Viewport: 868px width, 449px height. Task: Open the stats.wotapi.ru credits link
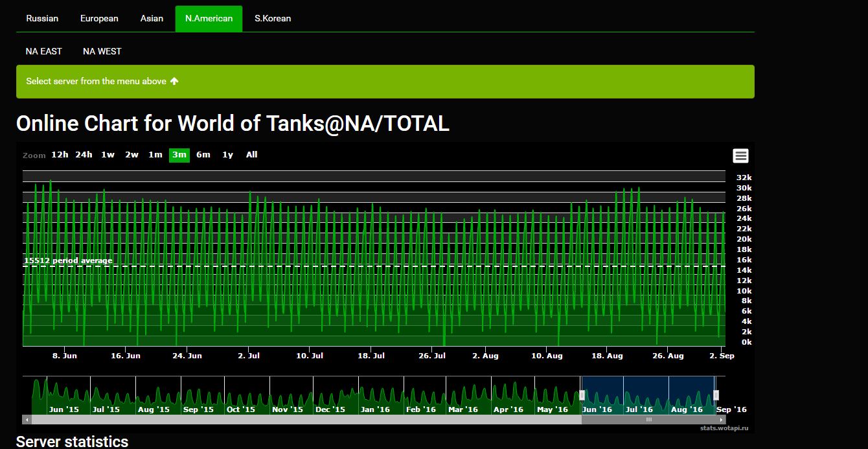(x=723, y=428)
